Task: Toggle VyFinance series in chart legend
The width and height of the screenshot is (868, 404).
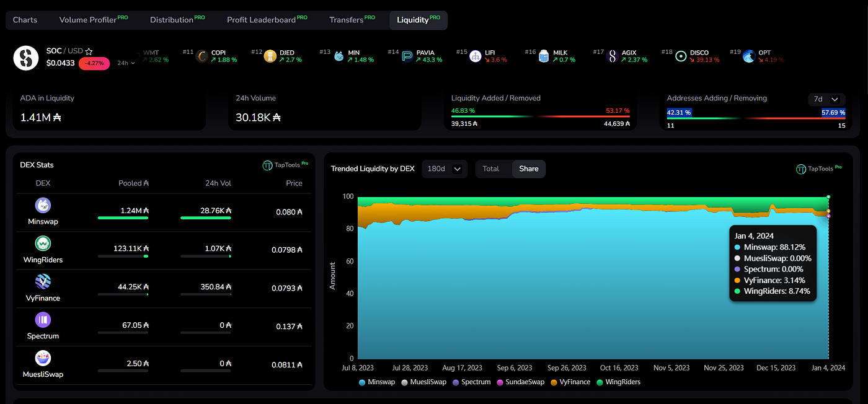Action: point(570,382)
